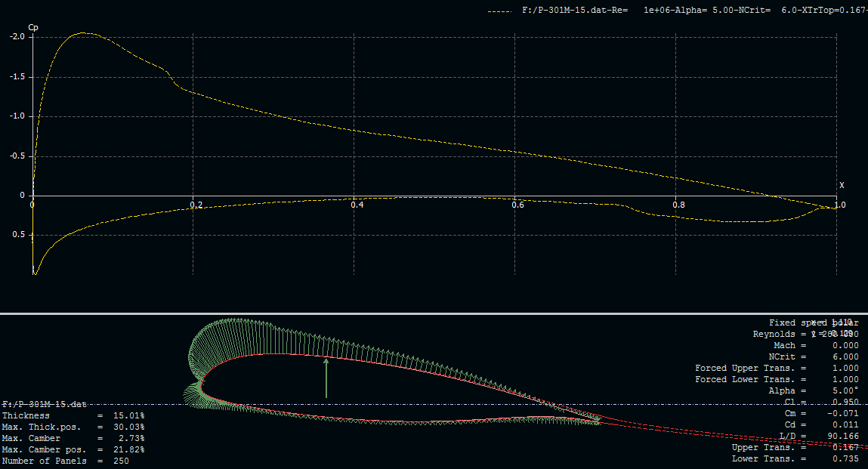Click the NCrit 6.000 value
The height and width of the screenshot is (469, 868).
click(845, 356)
